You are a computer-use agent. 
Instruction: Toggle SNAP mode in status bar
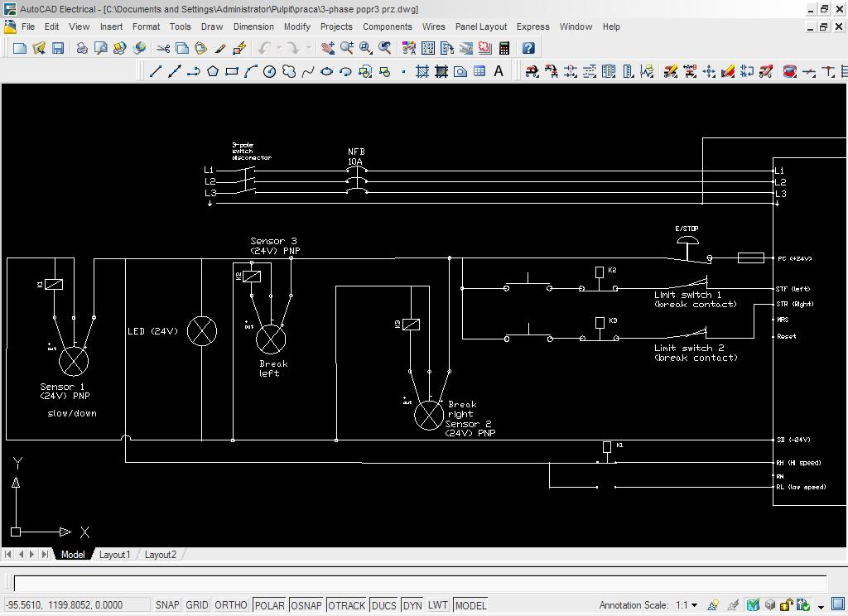tap(167, 605)
